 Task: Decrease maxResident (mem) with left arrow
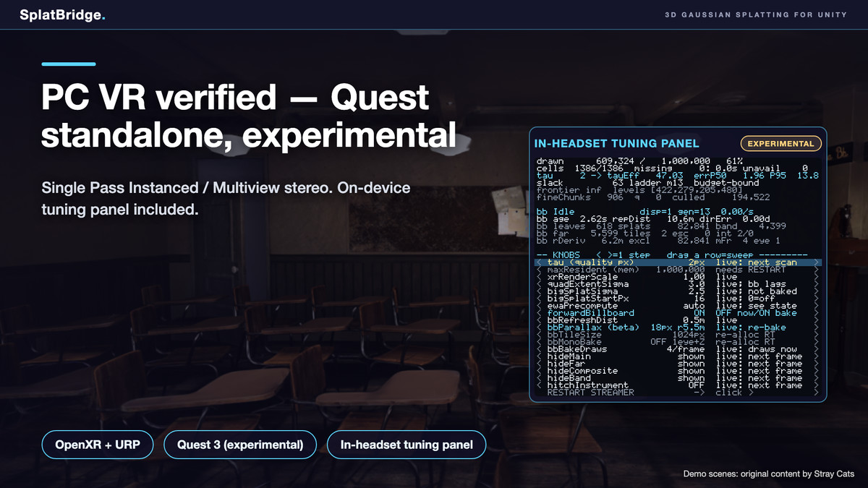[539, 270]
